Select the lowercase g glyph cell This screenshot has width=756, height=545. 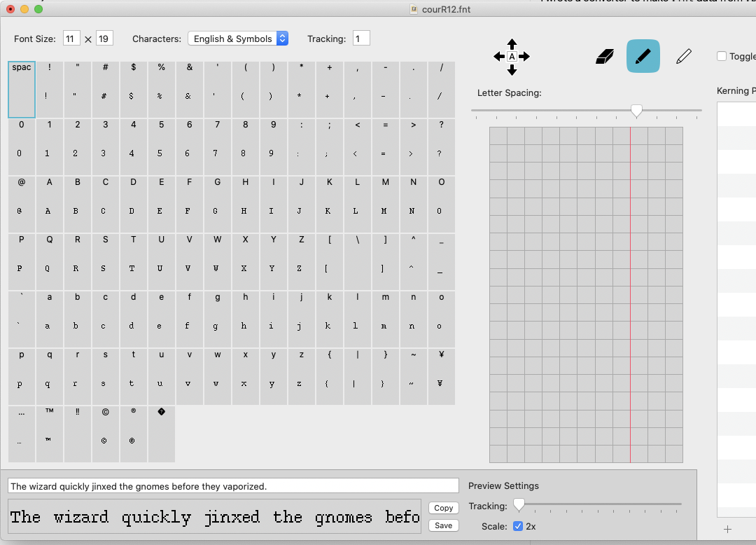click(x=217, y=319)
